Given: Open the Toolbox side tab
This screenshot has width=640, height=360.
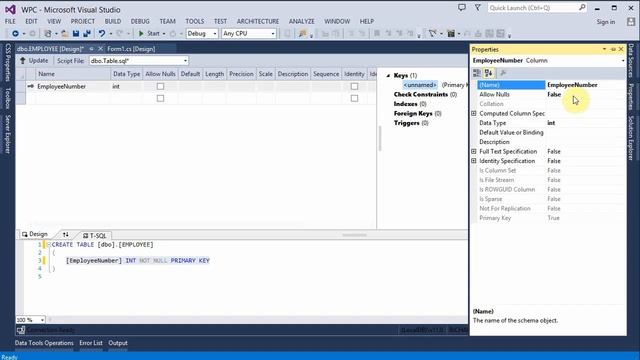Looking at the screenshot, I should click(7, 98).
